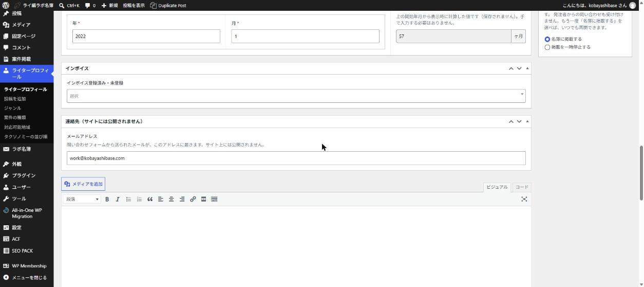The image size is (644, 287).
Task: Move the インボイス panel up
Action: point(511,68)
